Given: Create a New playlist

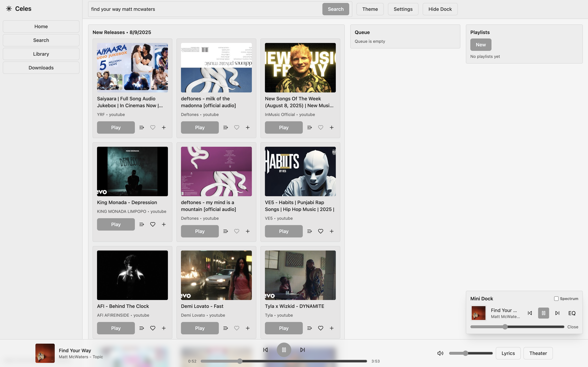Looking at the screenshot, I should (481, 45).
